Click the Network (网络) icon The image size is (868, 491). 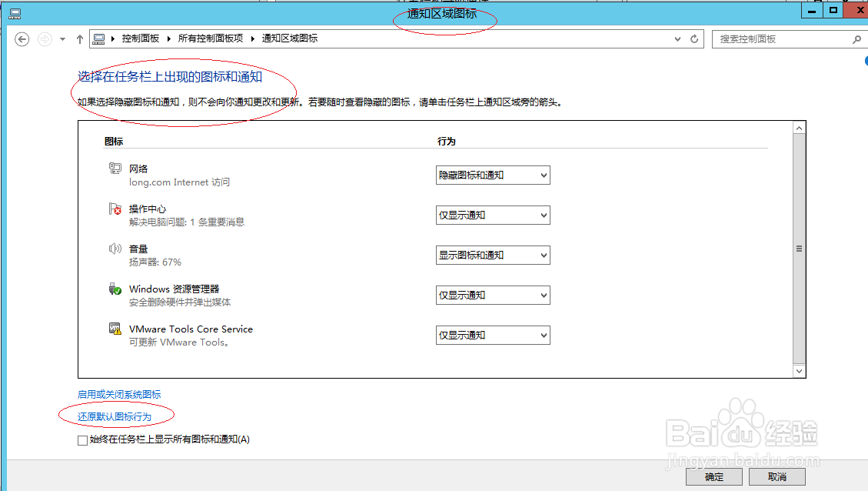[117, 169]
